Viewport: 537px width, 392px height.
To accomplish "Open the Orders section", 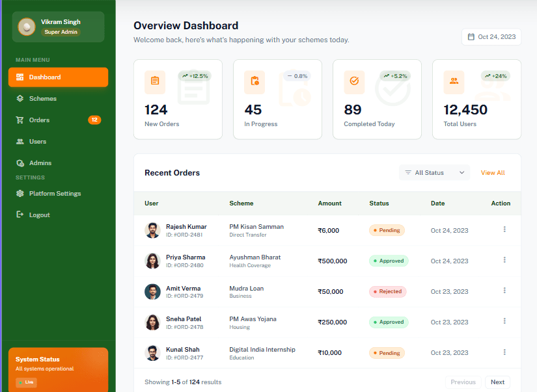I will coord(58,120).
